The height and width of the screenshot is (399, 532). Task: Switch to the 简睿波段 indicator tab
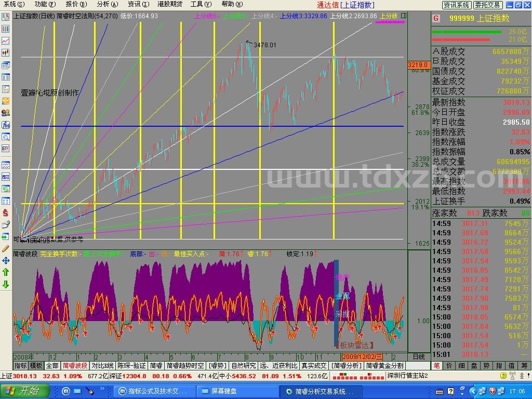click(x=75, y=366)
